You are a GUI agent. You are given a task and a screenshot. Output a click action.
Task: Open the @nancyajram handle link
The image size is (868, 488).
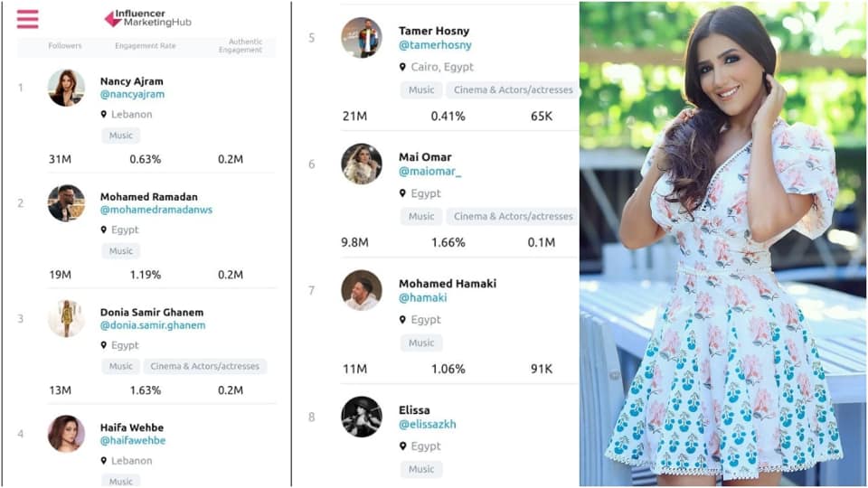click(x=132, y=94)
